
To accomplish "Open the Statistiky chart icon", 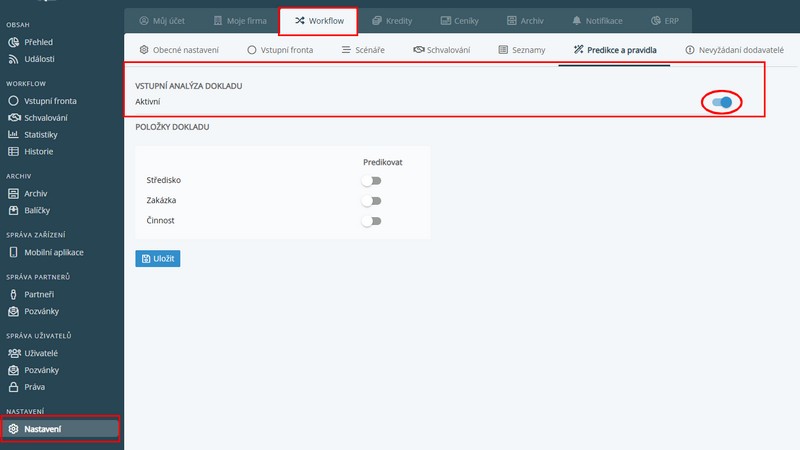I will (14, 134).
